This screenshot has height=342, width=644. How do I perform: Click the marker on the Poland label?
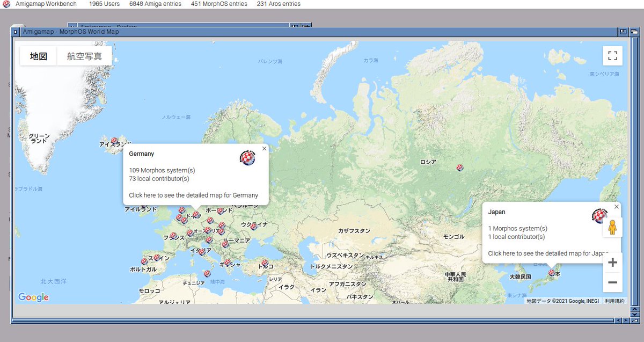[221, 211]
